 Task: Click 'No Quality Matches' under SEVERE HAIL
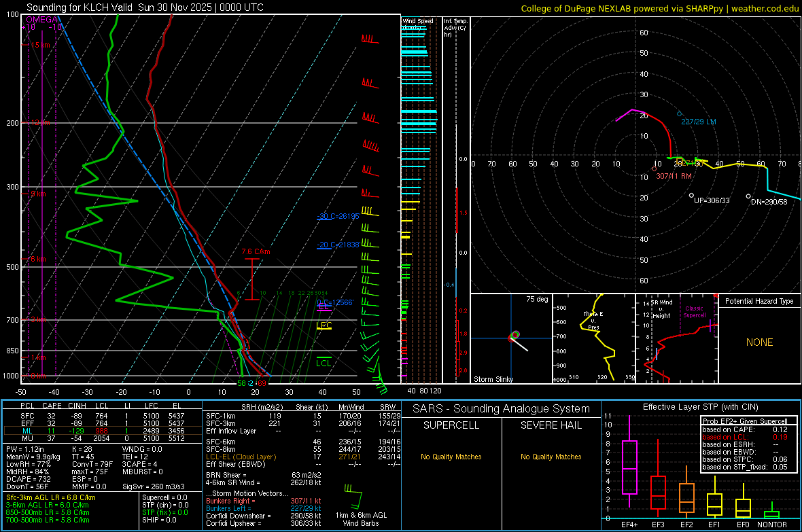pos(551,457)
